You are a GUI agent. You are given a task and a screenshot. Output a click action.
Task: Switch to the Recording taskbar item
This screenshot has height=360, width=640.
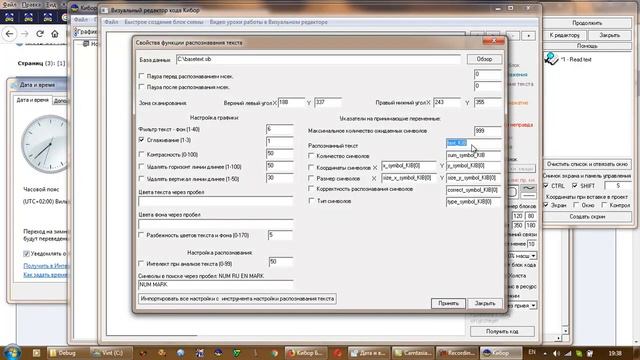point(456,353)
